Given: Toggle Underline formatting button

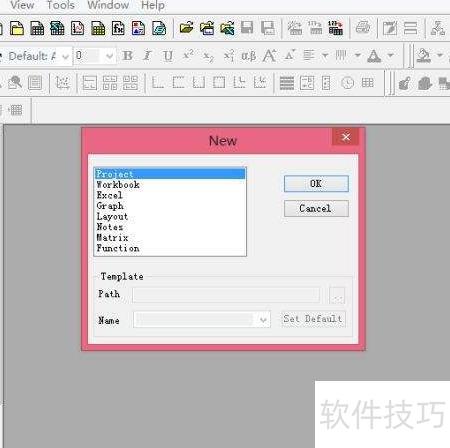Looking at the screenshot, I should pyautogui.click(x=168, y=56).
